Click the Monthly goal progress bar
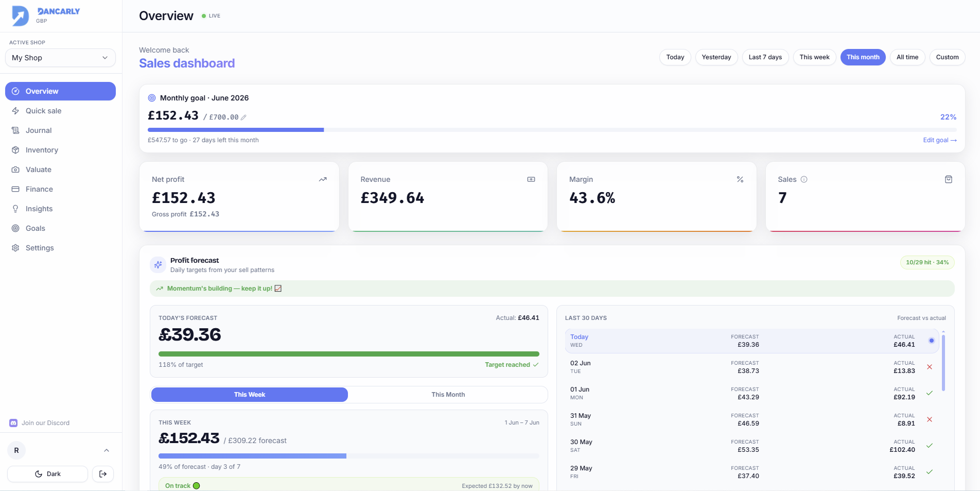 point(552,130)
